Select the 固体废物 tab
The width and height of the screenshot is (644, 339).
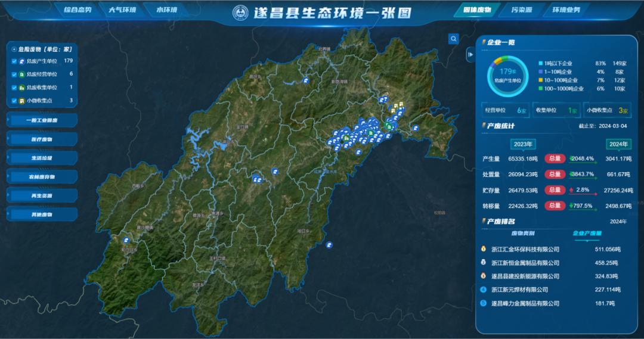pos(477,10)
